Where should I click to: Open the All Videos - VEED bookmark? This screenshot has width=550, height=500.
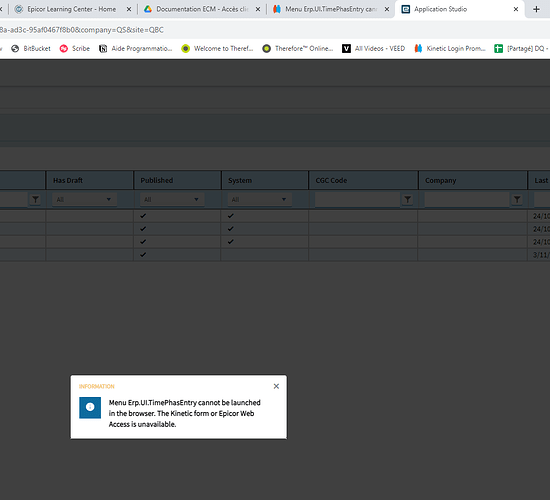[x=374, y=48]
